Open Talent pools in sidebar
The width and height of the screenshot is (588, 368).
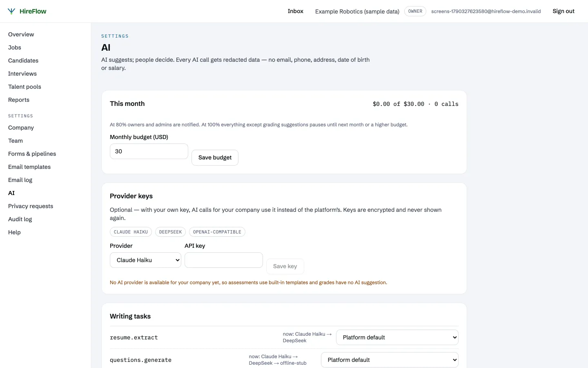(x=24, y=87)
